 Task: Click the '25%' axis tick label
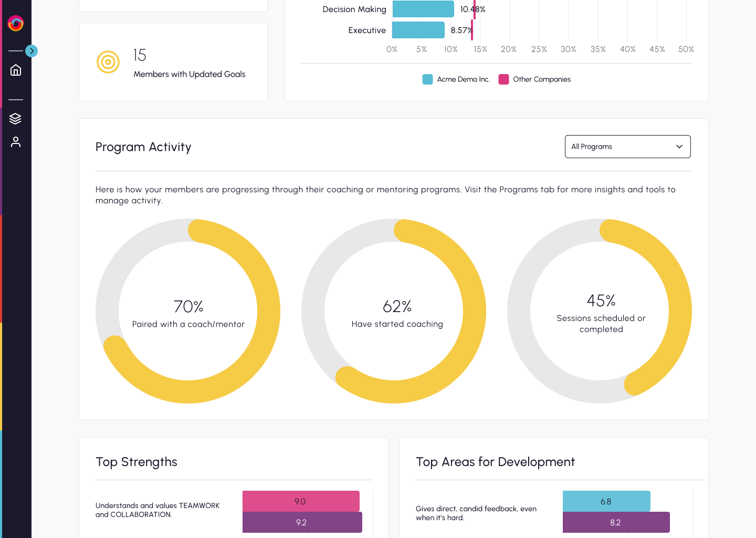(x=539, y=49)
